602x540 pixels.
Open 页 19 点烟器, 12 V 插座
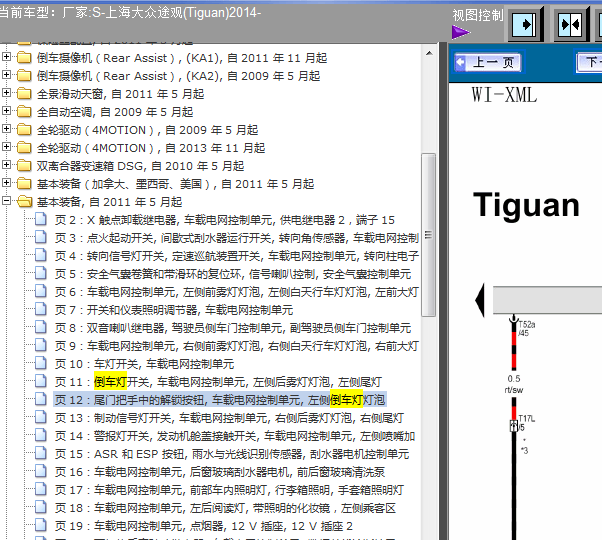click(204, 527)
